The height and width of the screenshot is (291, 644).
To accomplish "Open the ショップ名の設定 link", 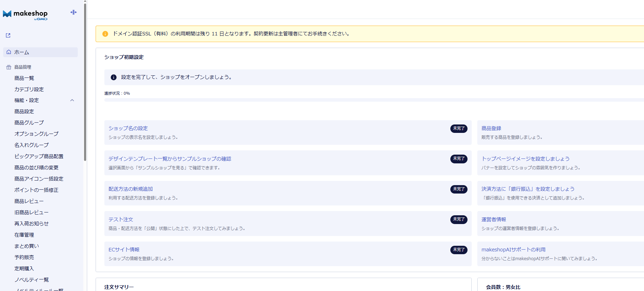I will tap(128, 128).
